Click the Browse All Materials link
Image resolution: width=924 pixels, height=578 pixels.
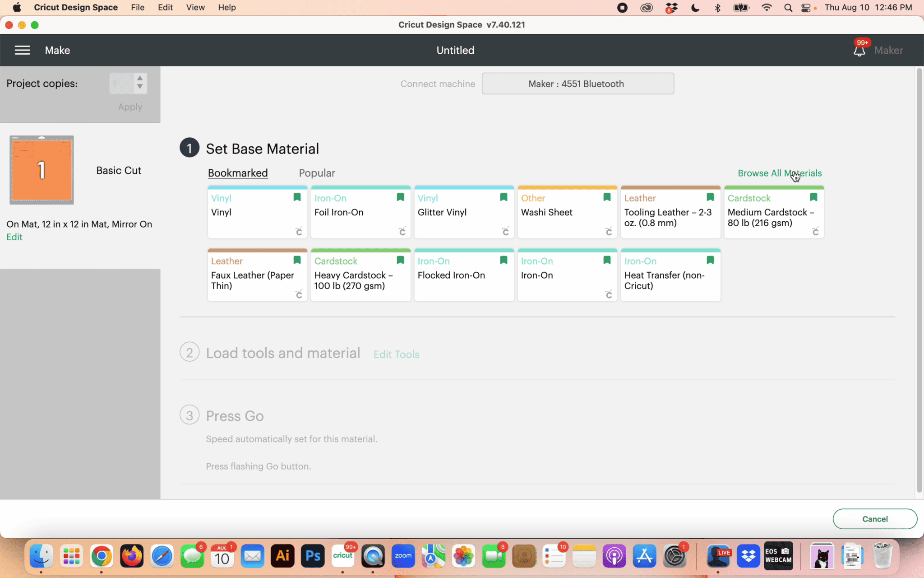[779, 173]
